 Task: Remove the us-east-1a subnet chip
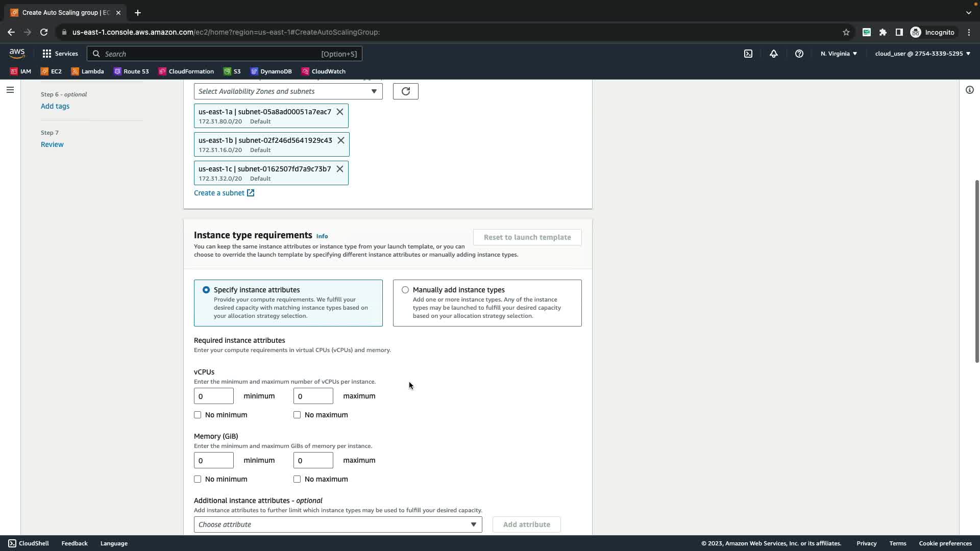point(340,112)
